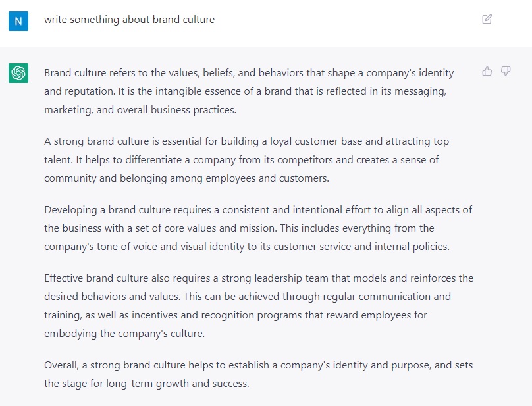
Task: Click the line beginning 'company's tone of voice'
Action: pos(247,247)
